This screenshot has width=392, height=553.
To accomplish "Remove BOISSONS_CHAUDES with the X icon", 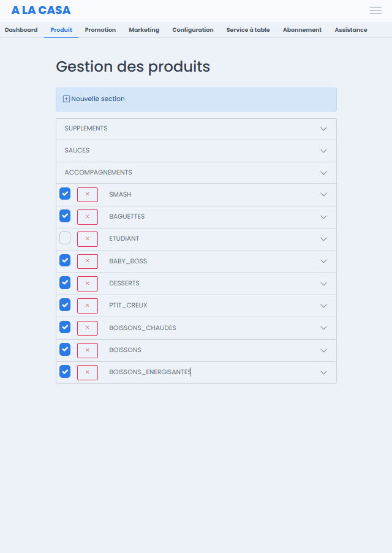I will 88,328.
